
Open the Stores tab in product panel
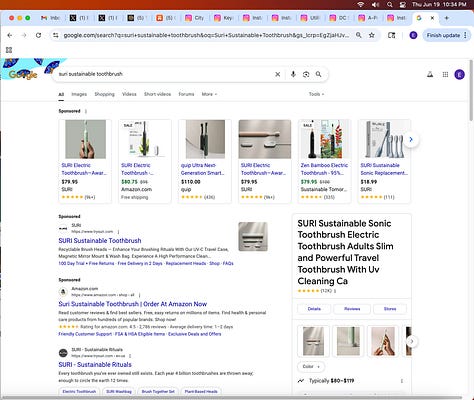coord(390,309)
